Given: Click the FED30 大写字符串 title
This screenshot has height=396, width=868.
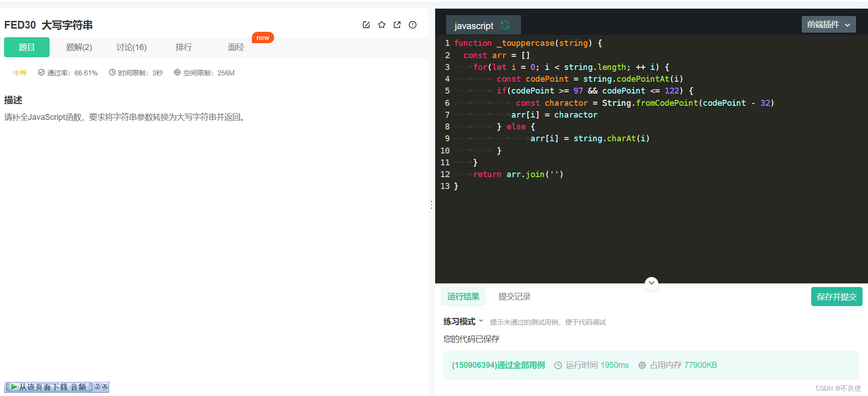Looking at the screenshot, I should coord(49,25).
